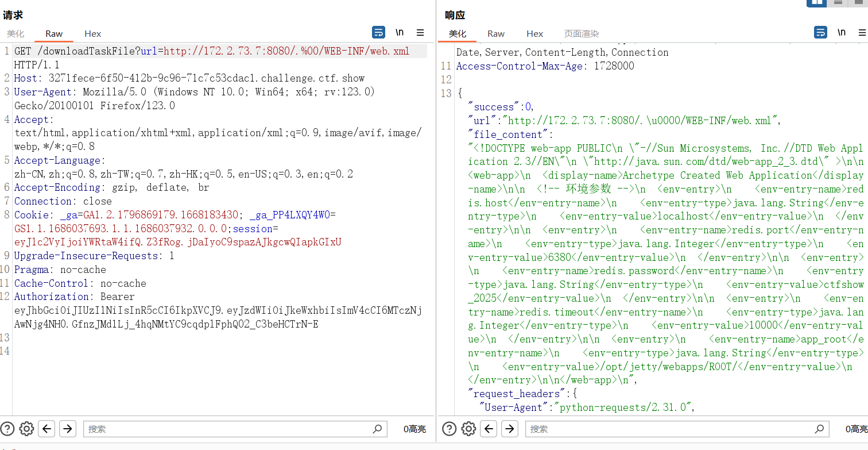Viewport: 868px width, 450px height.
Task: Select top-bottom split layout icon
Action: click(838, 2)
